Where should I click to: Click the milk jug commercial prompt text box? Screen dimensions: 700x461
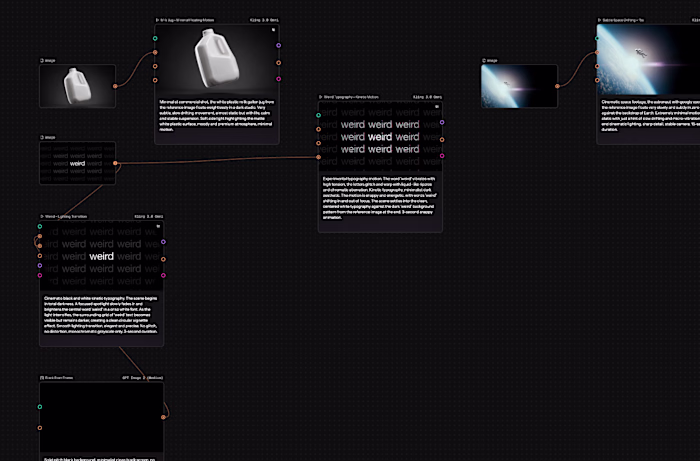pos(217,116)
